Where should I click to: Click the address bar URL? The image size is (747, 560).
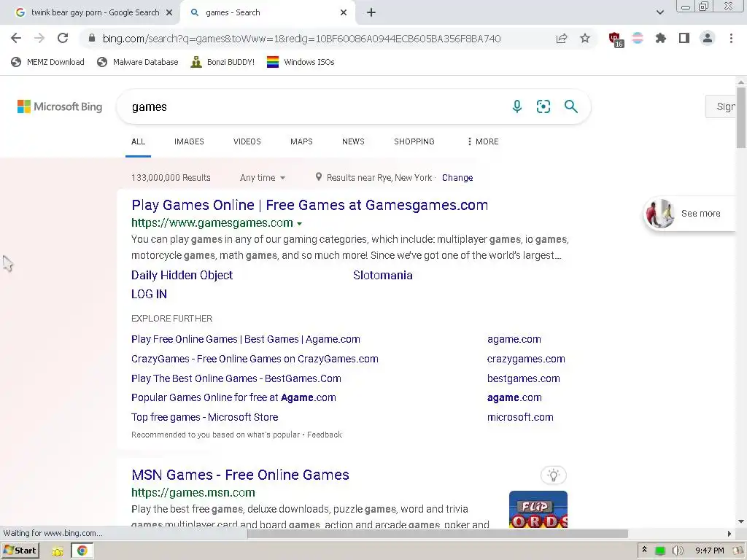(301, 39)
